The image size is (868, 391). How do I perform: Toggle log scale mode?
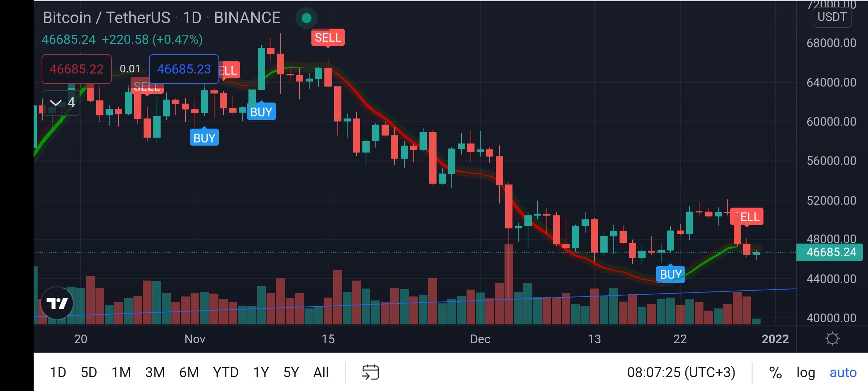tap(806, 373)
